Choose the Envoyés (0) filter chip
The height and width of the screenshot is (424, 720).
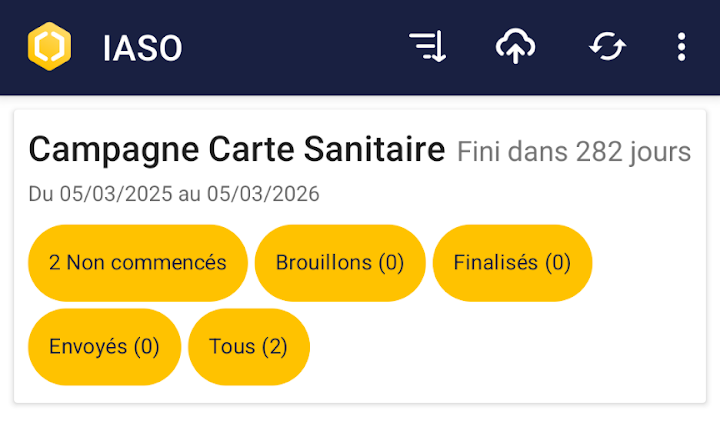click(104, 347)
